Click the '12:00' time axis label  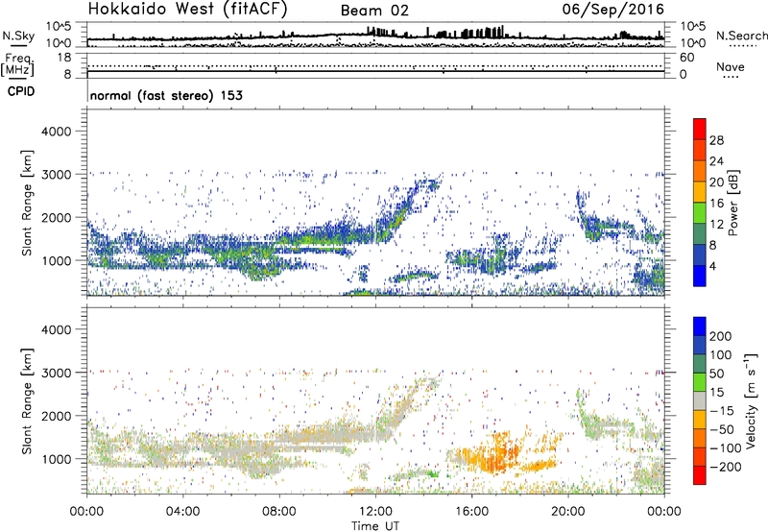[x=375, y=512]
